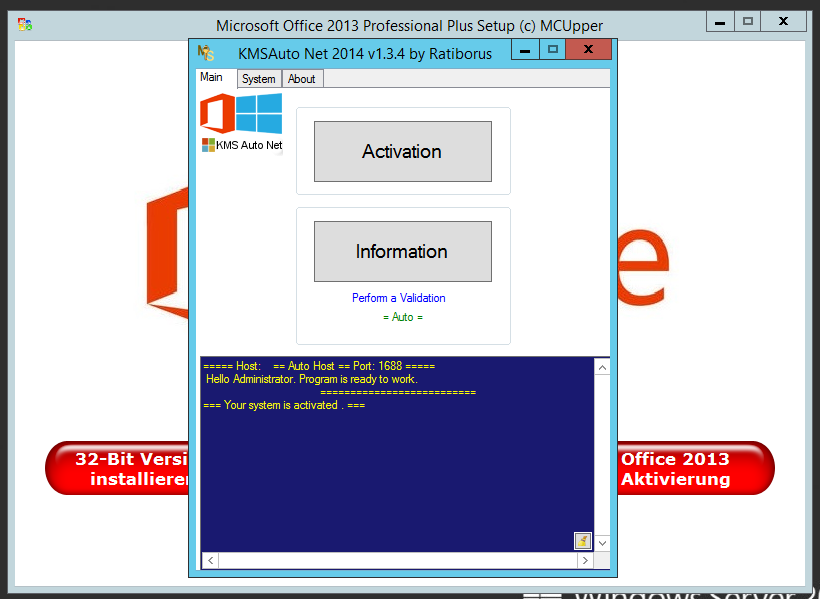Switch to the System tab

coord(258,79)
